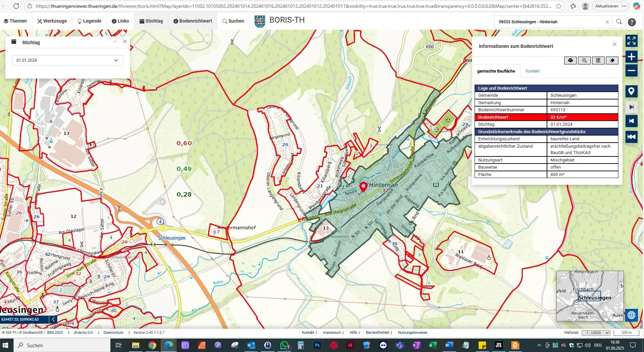Open the Datenschutz link in the footer
The width and height of the screenshot is (644, 352).
point(113,332)
